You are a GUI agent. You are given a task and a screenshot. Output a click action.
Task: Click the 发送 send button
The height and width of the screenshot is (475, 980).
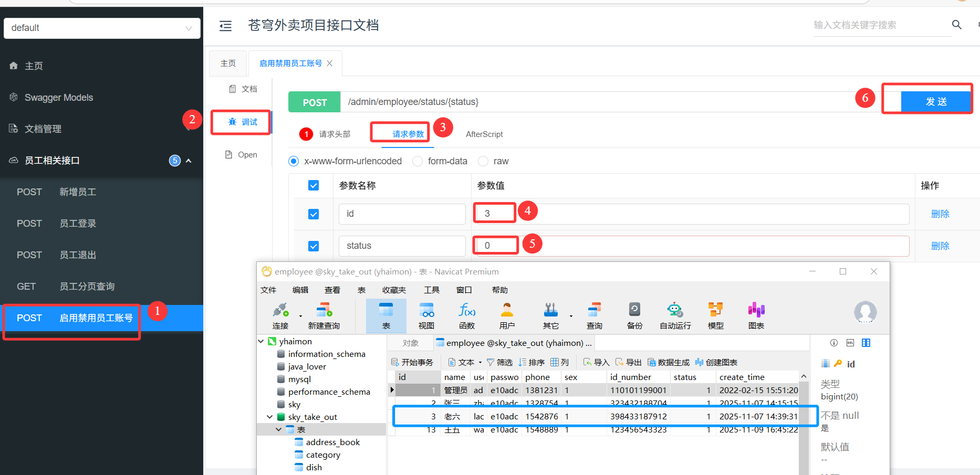point(936,101)
